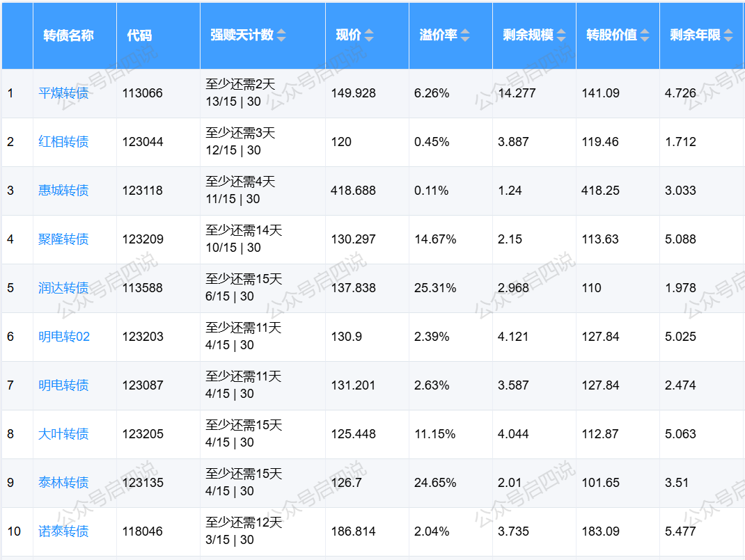Select the 明电转02 link
The image size is (745, 560).
tap(64, 337)
